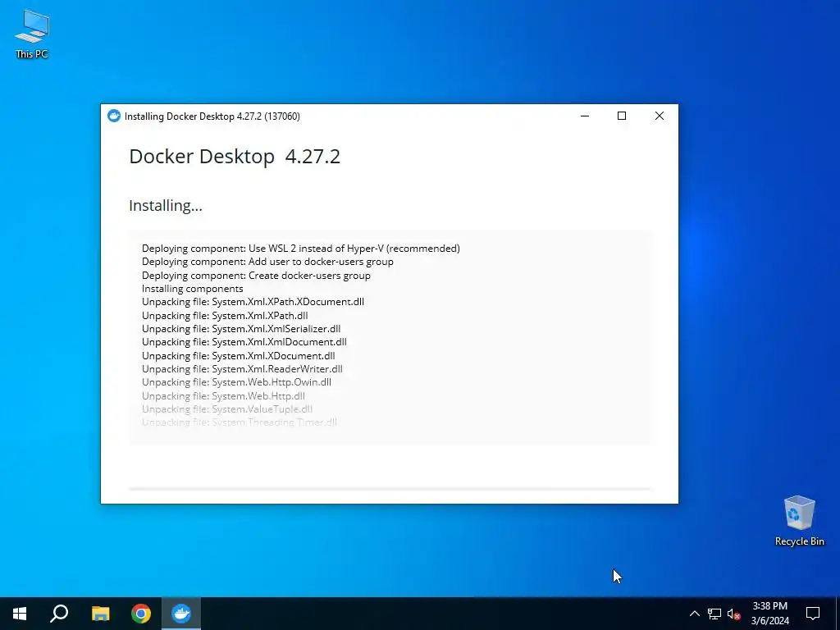Image resolution: width=840 pixels, height=630 pixels.
Task: Open network status tray icon
Action: (x=714, y=614)
